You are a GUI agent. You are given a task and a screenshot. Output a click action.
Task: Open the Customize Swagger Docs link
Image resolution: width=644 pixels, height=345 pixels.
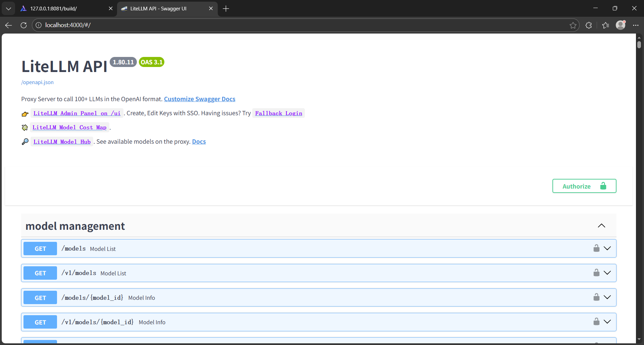pyautogui.click(x=200, y=99)
